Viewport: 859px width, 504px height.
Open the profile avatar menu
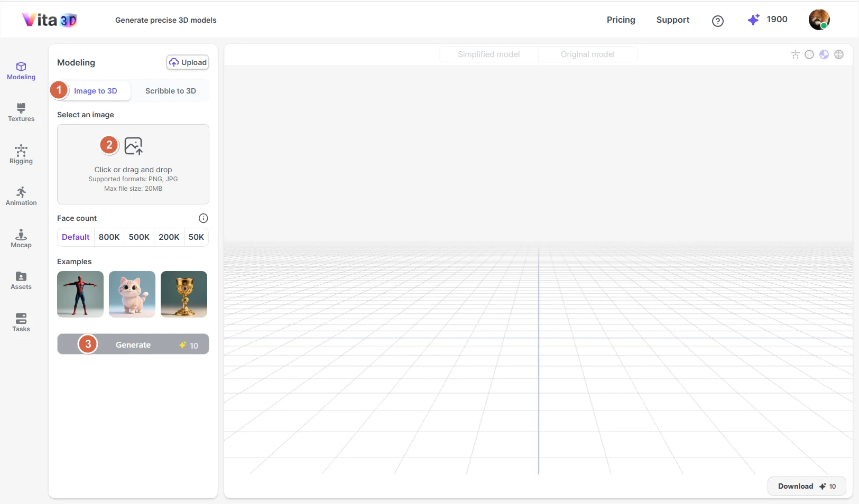coord(819,20)
